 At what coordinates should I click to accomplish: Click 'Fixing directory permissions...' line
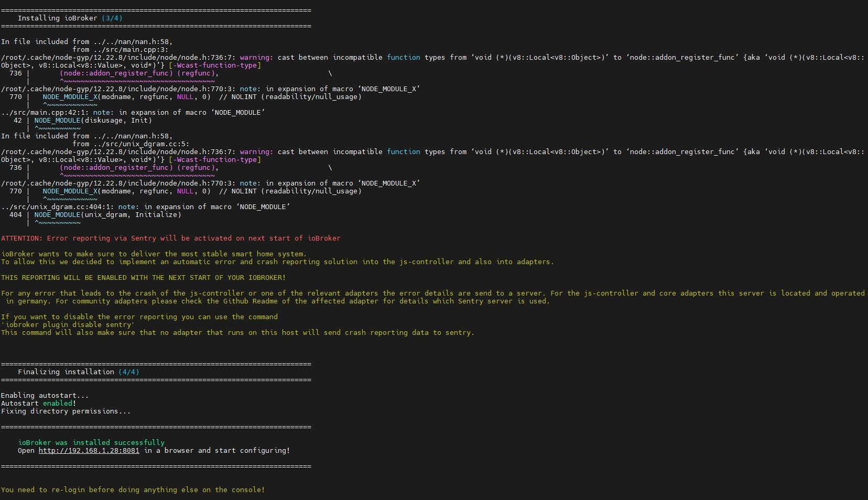tap(66, 411)
